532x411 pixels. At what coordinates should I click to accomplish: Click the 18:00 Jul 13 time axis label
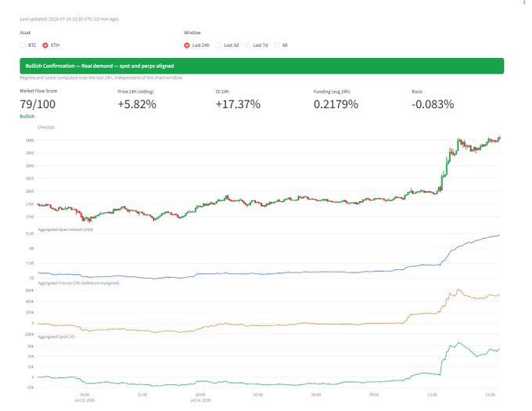84,398
